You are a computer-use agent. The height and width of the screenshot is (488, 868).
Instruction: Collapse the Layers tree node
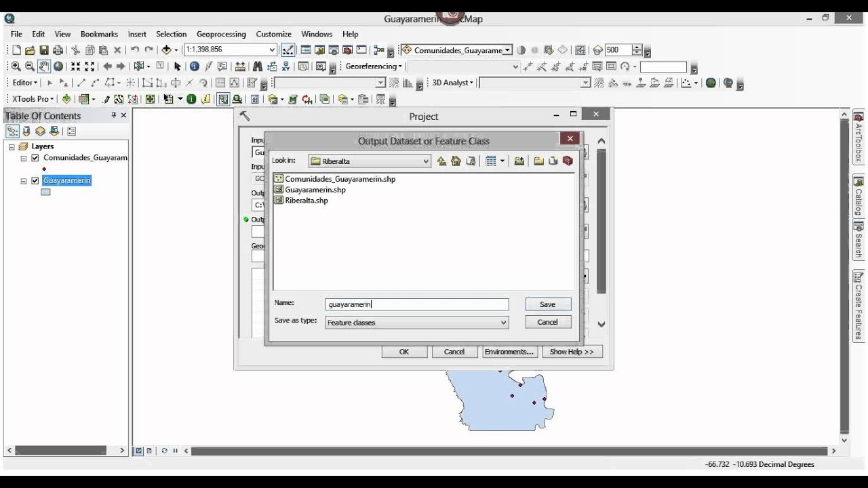tap(12, 146)
